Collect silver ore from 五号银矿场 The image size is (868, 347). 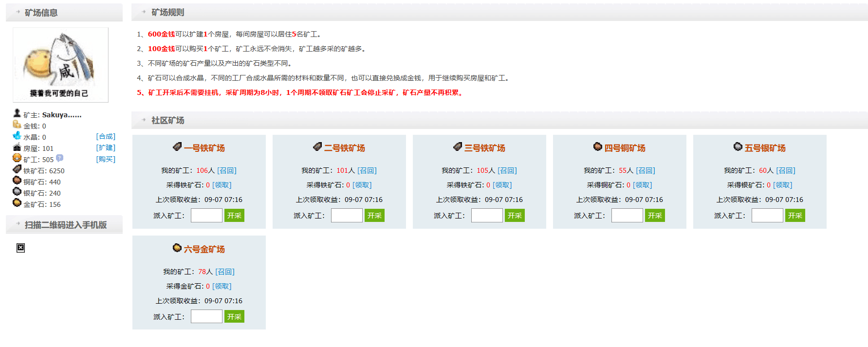click(783, 185)
